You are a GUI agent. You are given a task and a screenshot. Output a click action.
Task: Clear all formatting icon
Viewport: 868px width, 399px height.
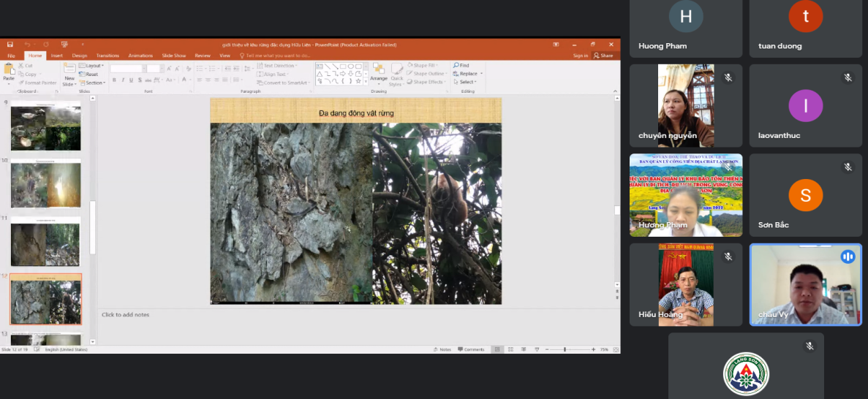(x=189, y=69)
